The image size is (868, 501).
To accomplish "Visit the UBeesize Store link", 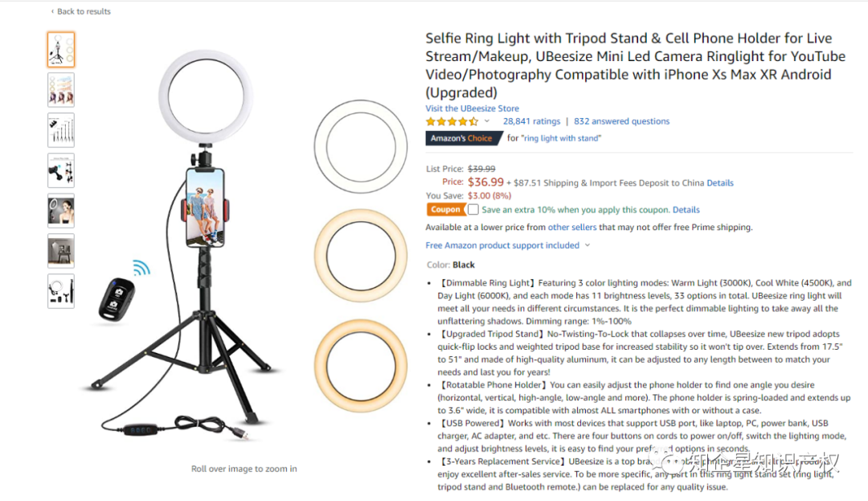I will (x=472, y=109).
